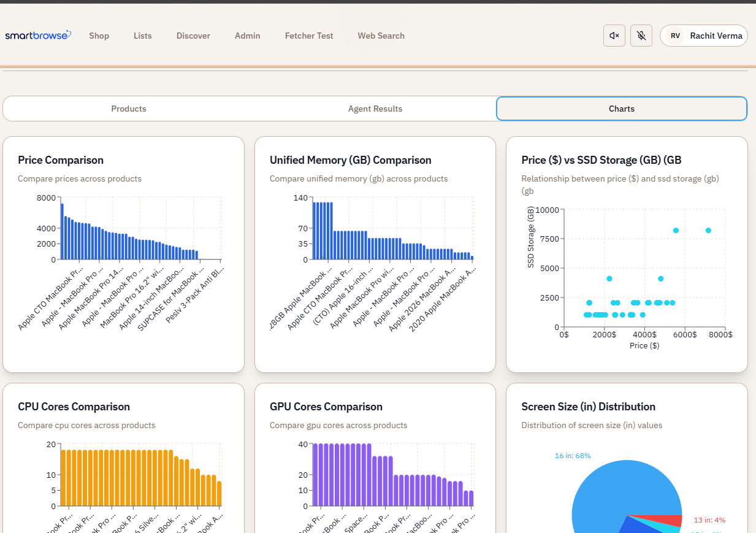Click "Compare cpu cores across products" subtitle
The height and width of the screenshot is (533, 756).
[86, 426]
